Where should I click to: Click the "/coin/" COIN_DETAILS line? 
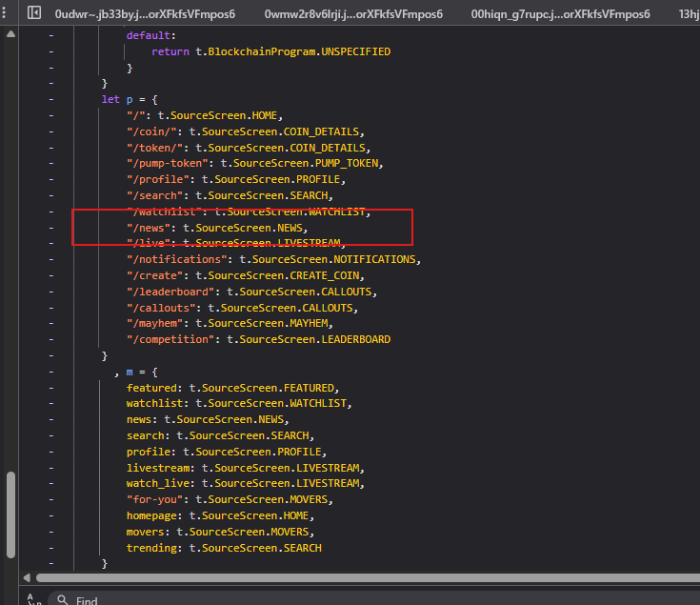[x=245, y=131]
